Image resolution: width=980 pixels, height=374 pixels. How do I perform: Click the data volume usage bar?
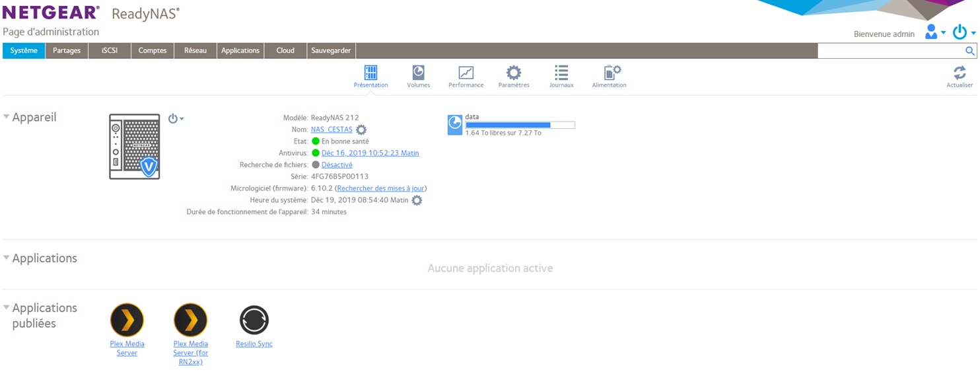click(x=520, y=125)
